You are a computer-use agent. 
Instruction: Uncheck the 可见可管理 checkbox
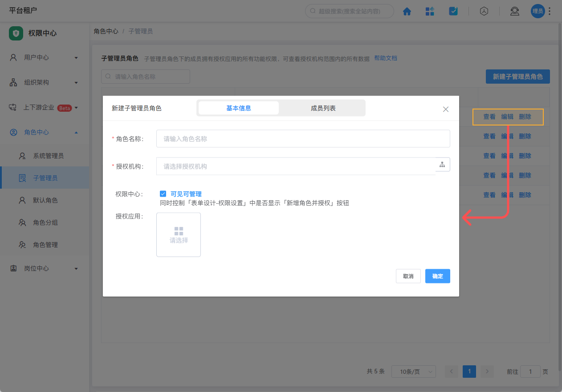[164, 194]
